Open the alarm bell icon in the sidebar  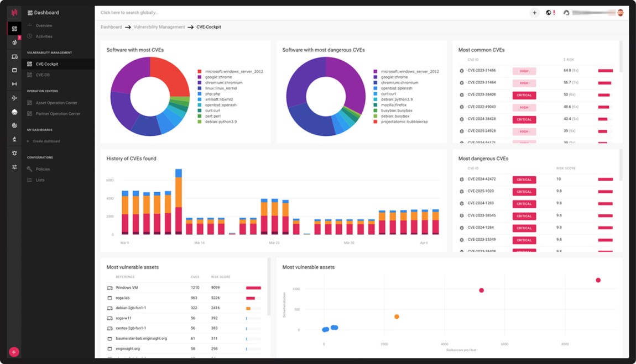[x=14, y=153]
